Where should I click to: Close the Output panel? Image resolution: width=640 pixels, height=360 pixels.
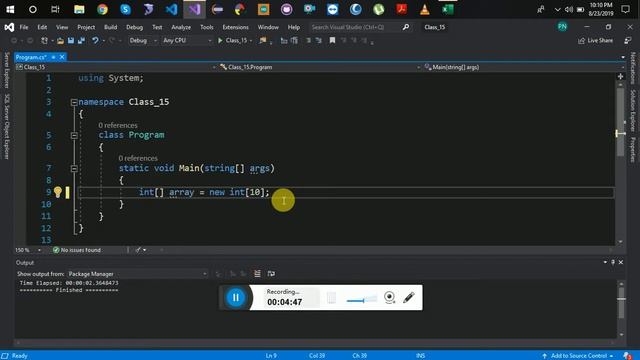point(621,262)
